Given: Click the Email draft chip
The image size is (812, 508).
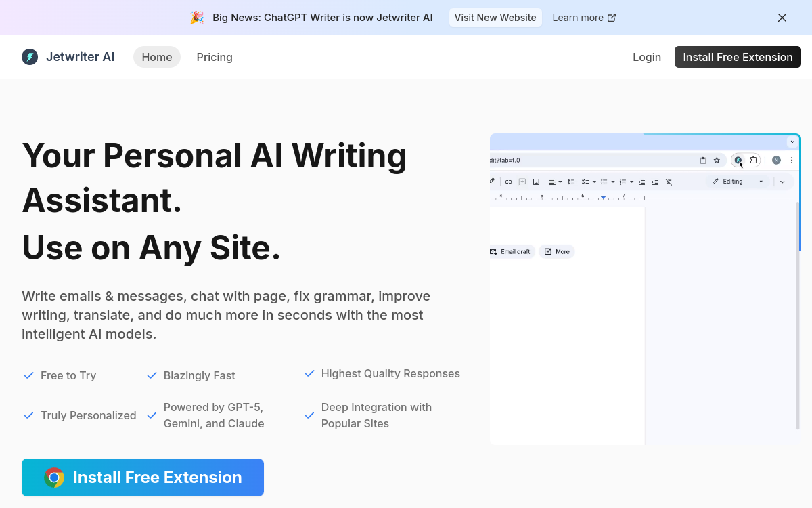Looking at the screenshot, I should click(512, 251).
